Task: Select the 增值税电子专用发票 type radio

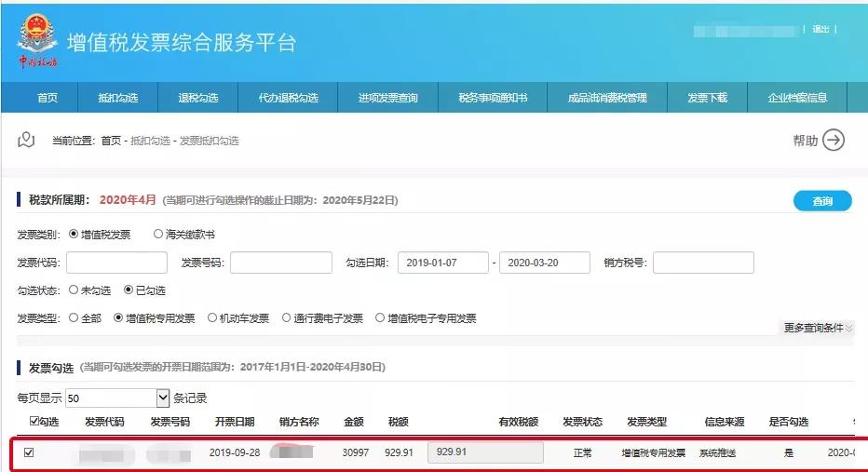Action: (380, 318)
